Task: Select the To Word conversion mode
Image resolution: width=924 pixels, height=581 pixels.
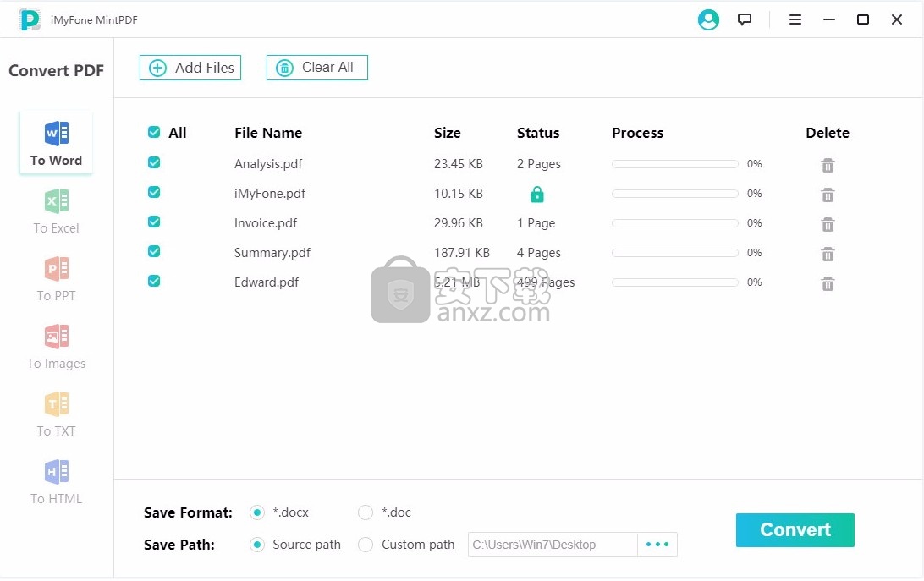Action: point(56,143)
